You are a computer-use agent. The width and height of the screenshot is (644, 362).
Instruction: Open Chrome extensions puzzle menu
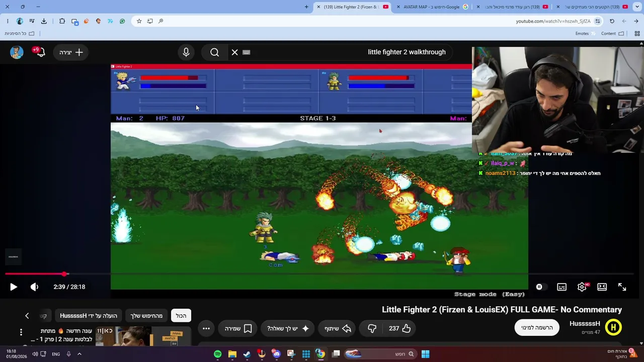pos(62,21)
